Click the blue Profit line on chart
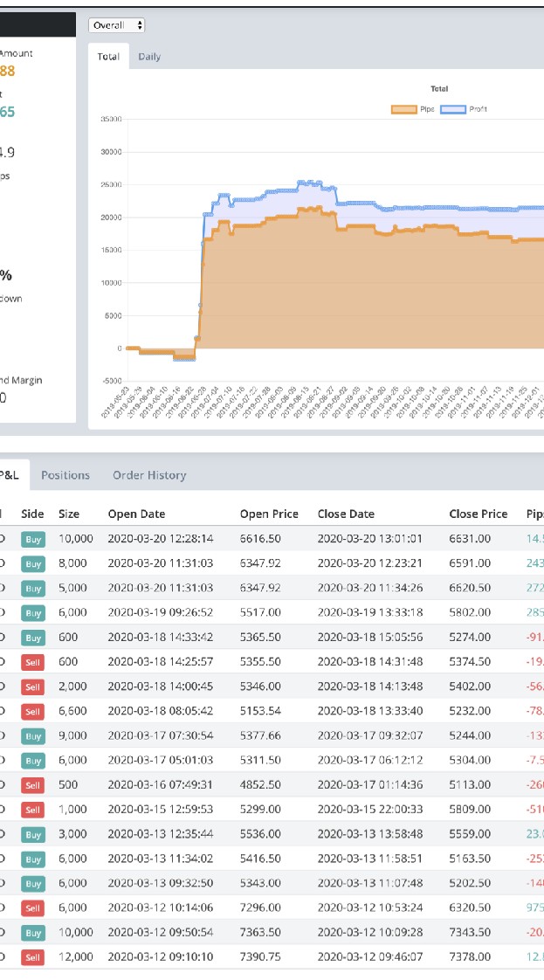Viewport: 544px width, 980px height. pyautogui.click(x=393, y=207)
